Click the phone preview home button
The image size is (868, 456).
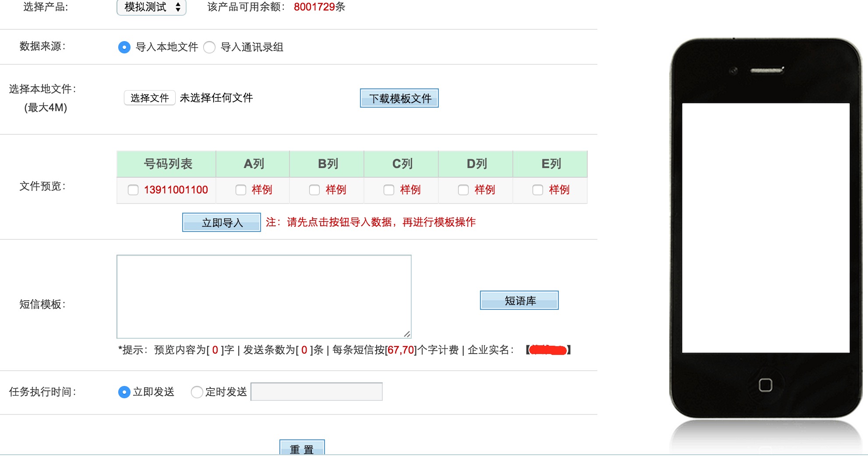pyautogui.click(x=766, y=385)
